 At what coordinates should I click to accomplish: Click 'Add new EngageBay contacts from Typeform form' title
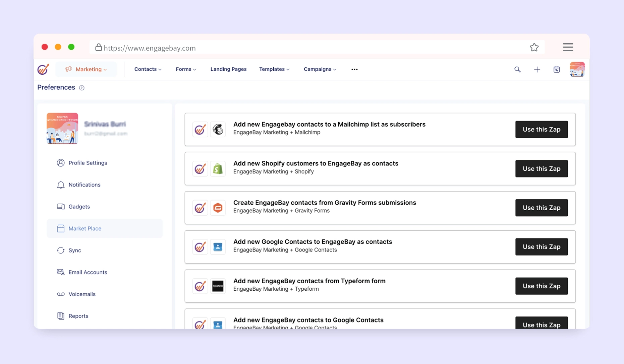point(309,281)
